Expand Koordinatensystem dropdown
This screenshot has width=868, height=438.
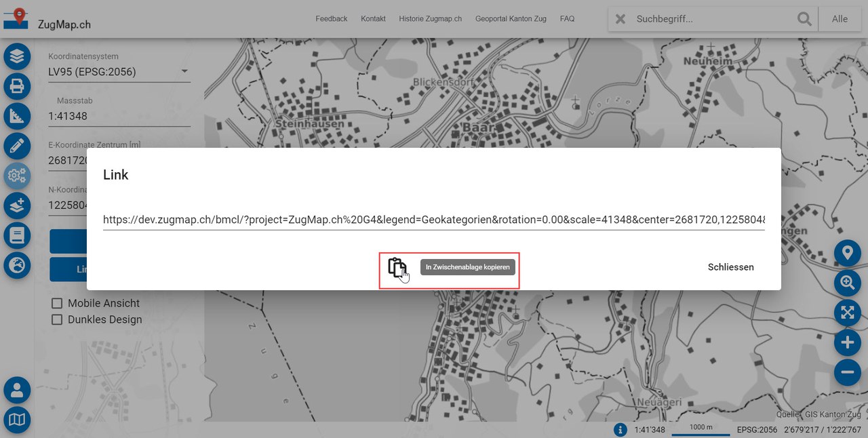click(x=184, y=72)
